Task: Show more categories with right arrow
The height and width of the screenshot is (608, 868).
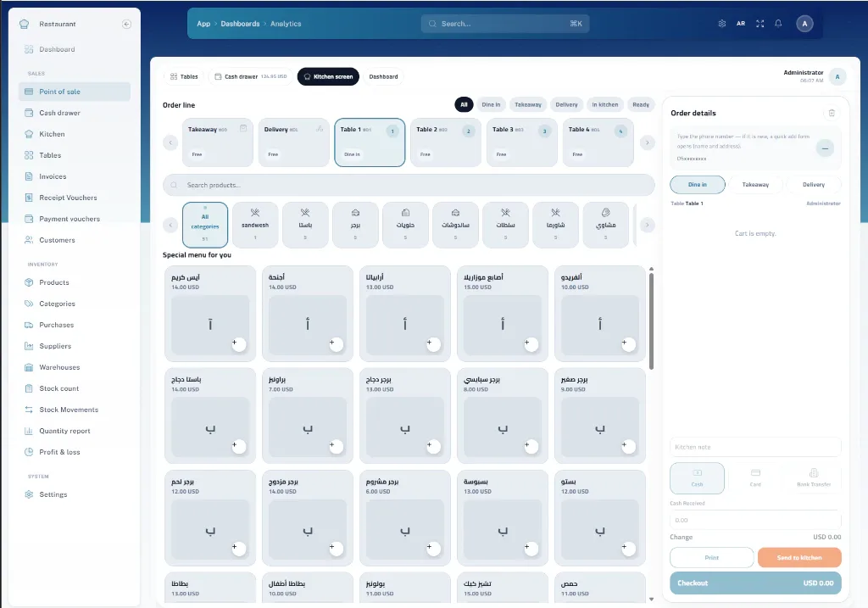Action: [x=647, y=225]
